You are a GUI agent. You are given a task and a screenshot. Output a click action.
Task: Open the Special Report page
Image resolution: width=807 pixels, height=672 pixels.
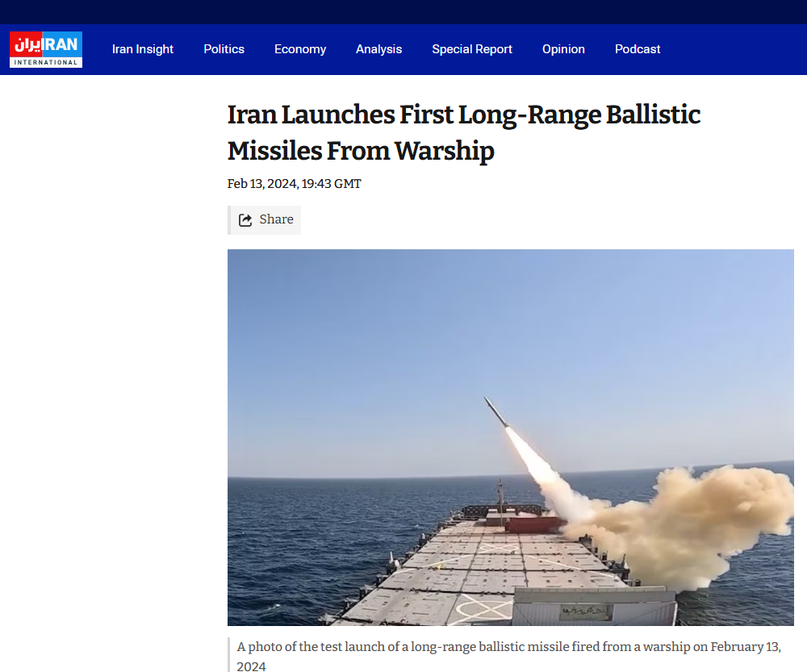(x=472, y=49)
